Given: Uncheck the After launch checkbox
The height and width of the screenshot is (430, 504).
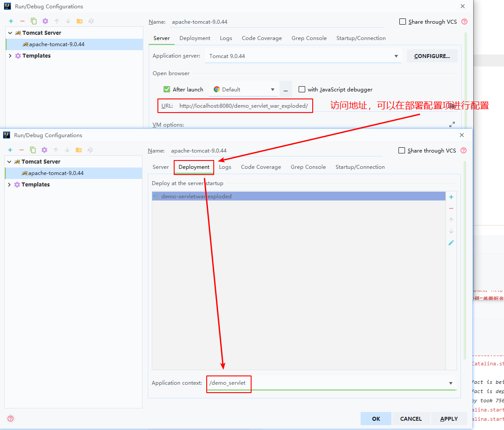Looking at the screenshot, I should coord(167,89).
